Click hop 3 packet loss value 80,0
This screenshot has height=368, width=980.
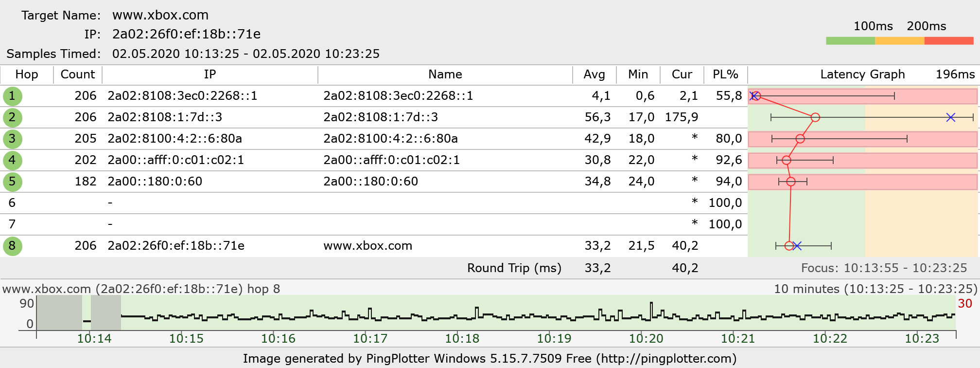tap(729, 139)
